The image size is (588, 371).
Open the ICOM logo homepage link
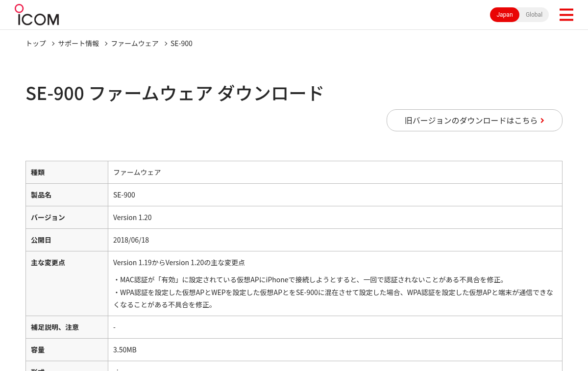pos(37,15)
